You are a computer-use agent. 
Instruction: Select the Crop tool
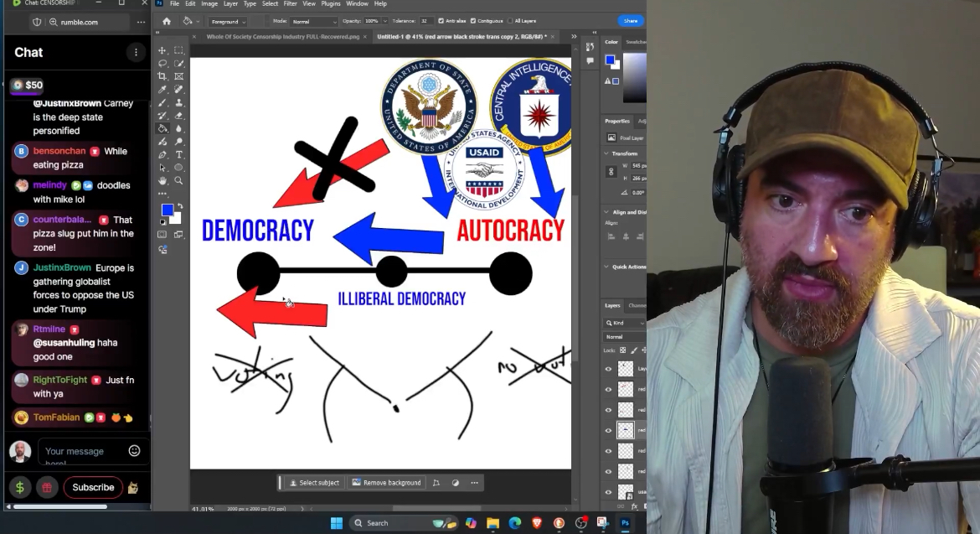pos(162,76)
